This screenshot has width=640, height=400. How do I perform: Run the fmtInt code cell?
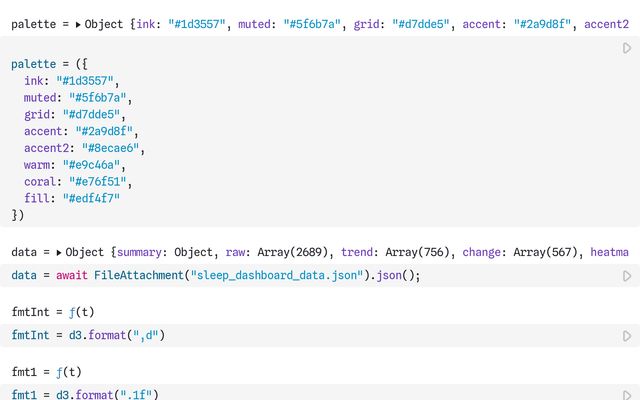tap(627, 336)
